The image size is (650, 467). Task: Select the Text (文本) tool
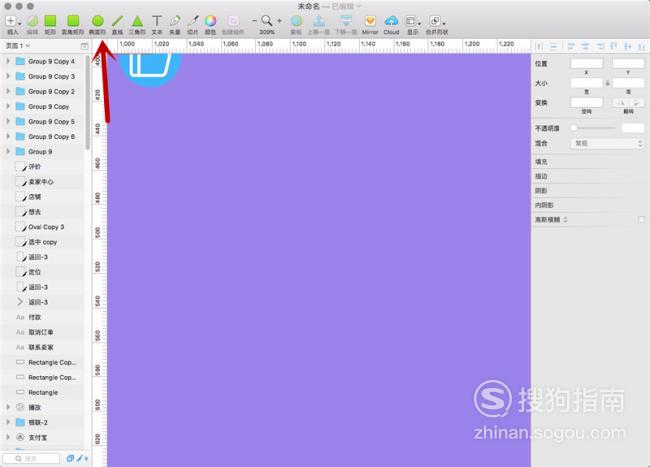(x=157, y=24)
